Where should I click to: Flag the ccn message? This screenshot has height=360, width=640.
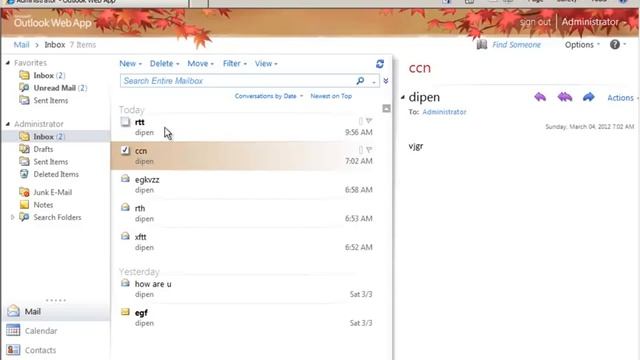[x=369, y=150]
